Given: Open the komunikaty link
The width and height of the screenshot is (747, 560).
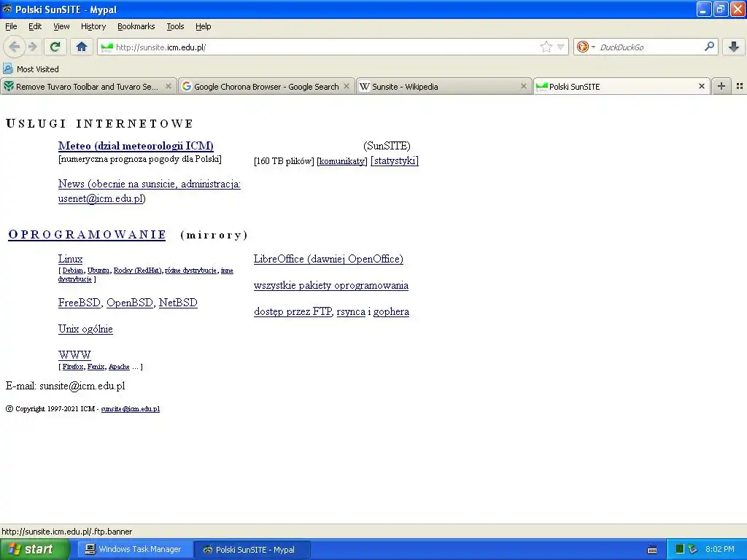Looking at the screenshot, I should point(342,161).
